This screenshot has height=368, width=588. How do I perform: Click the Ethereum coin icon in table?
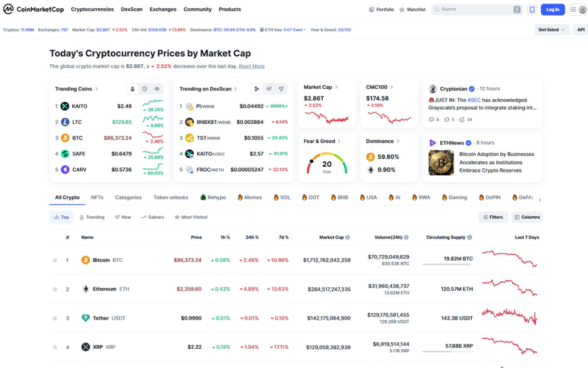(85, 289)
